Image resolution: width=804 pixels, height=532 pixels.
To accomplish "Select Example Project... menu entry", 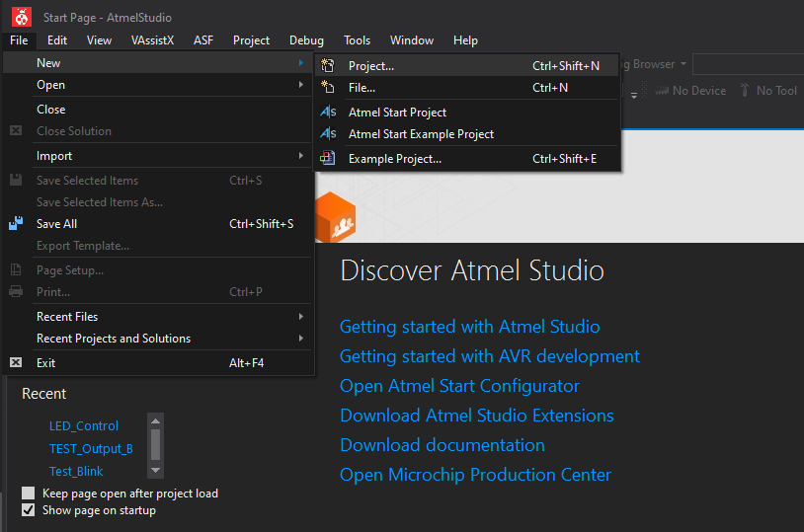I will coord(466,158).
